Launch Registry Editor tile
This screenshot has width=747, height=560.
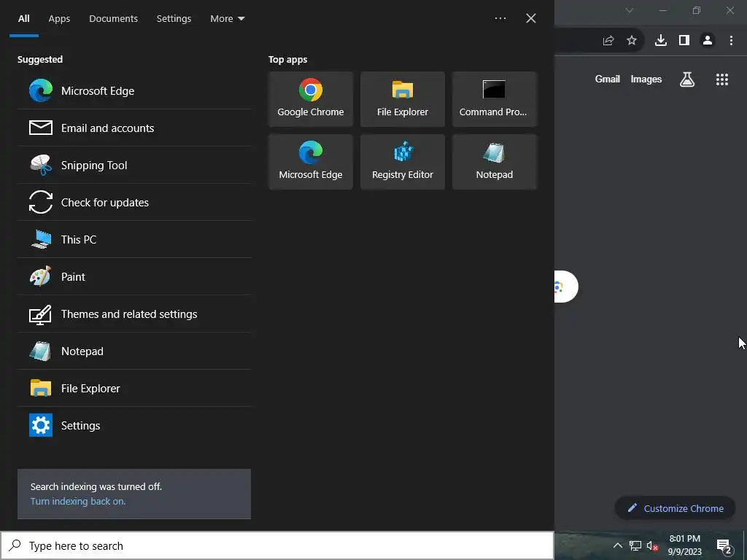pos(403,162)
